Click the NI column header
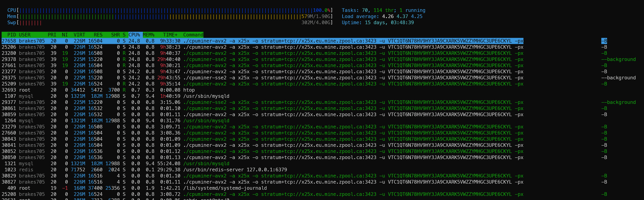Screen dimensions: 644x200 coord(65,35)
